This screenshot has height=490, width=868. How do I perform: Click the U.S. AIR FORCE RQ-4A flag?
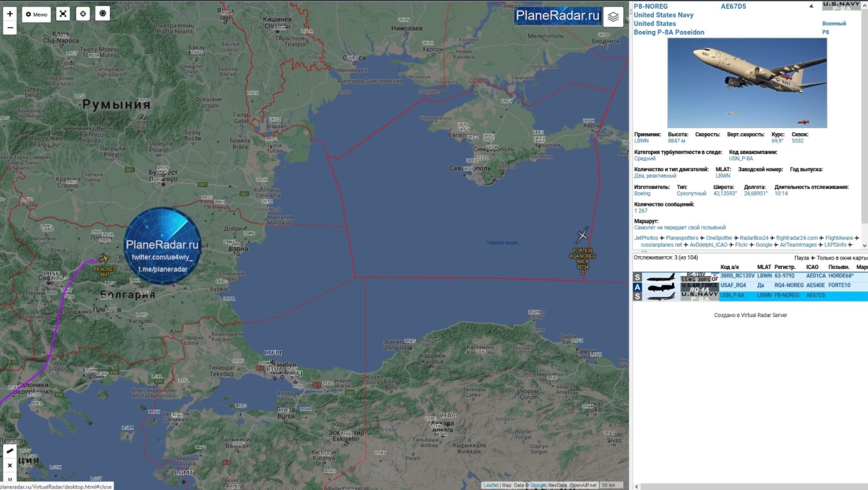(x=700, y=287)
